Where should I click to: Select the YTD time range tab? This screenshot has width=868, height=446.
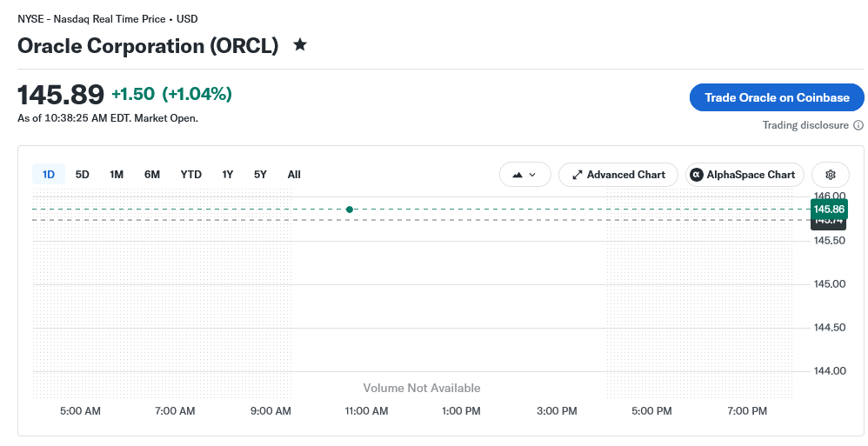click(x=191, y=175)
